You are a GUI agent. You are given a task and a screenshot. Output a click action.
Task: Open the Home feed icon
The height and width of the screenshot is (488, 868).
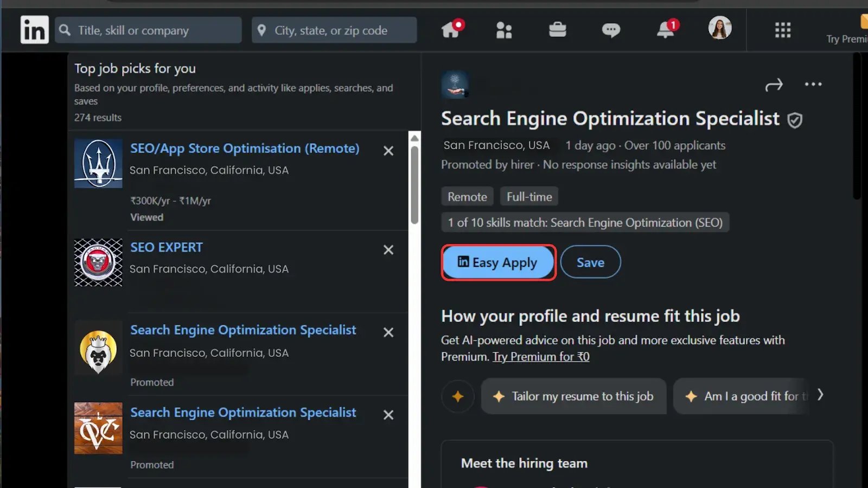(x=451, y=30)
